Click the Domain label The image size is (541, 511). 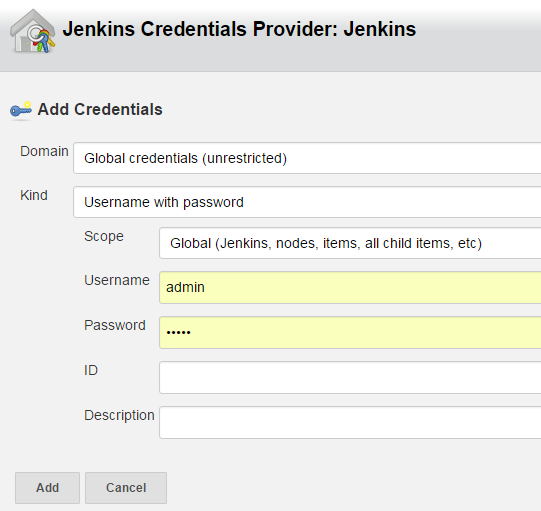(x=44, y=151)
